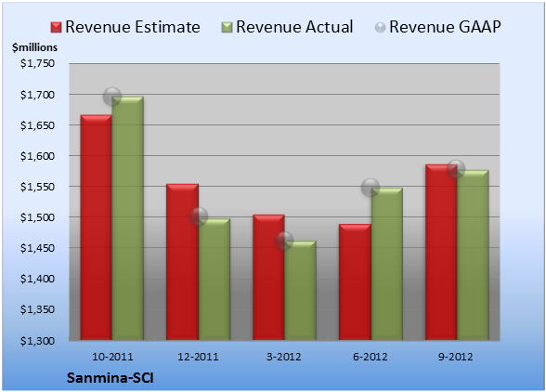Image resolution: width=546 pixels, height=392 pixels.
Task: Click the '$1,750' axis value
Action: point(37,63)
